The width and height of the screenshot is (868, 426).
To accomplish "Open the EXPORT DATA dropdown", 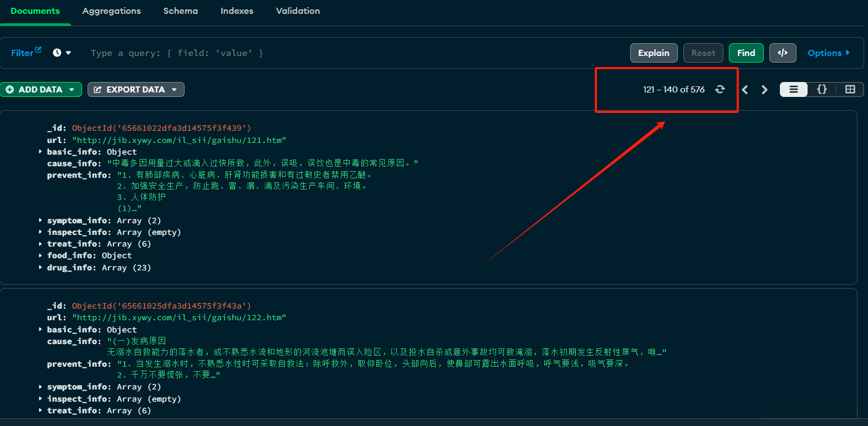I will (x=136, y=90).
